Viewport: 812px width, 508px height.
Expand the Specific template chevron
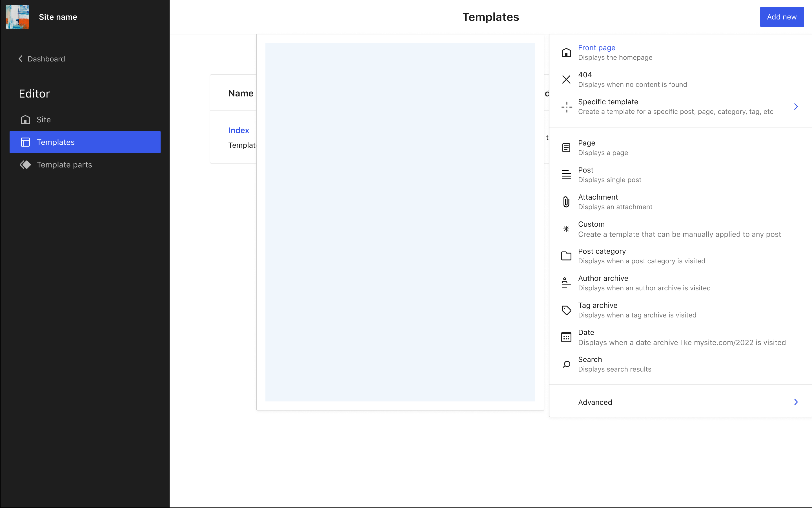[796, 107]
